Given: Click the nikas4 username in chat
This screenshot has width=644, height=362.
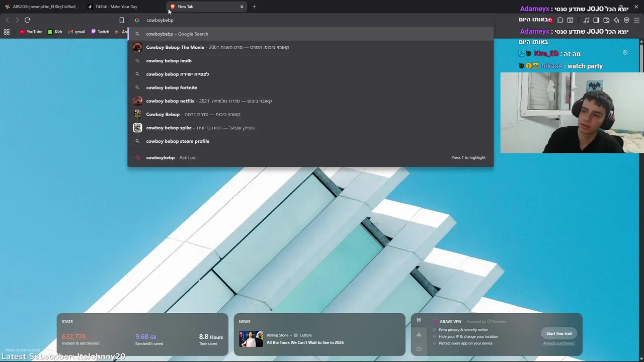Looking at the screenshot, I should (551, 66).
